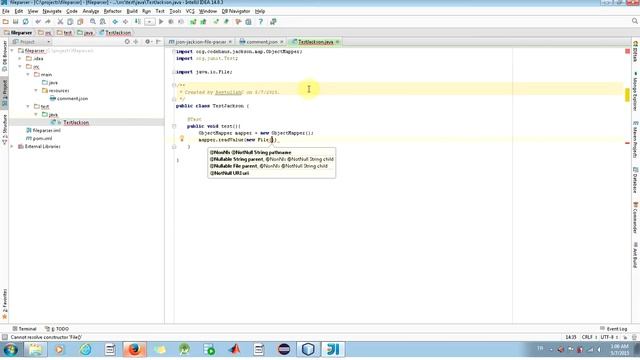Click the UTF-8 encoding selector
This screenshot has width=640, height=360.
point(609,337)
